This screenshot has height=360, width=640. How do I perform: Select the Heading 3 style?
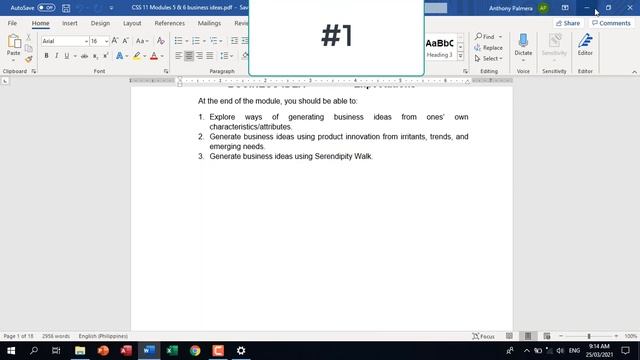pos(440,47)
